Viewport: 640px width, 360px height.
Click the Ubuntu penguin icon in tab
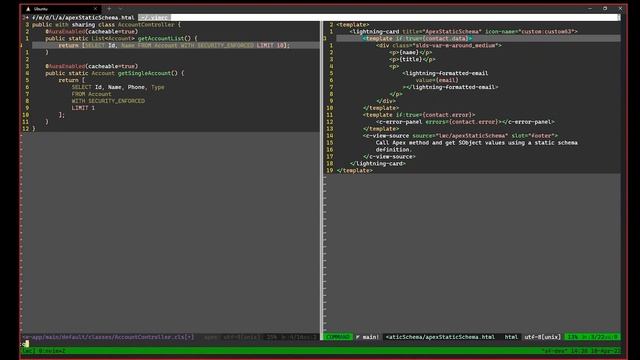click(x=28, y=9)
